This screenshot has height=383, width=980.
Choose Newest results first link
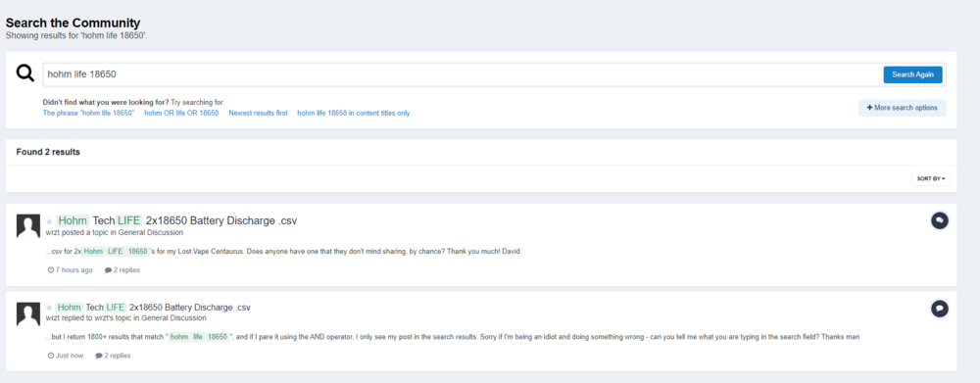(258, 113)
